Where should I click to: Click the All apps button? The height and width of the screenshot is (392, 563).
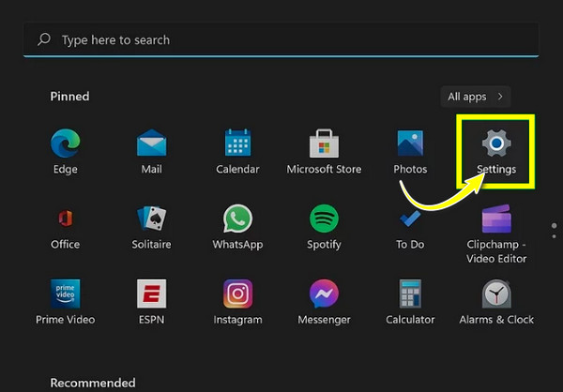(476, 97)
